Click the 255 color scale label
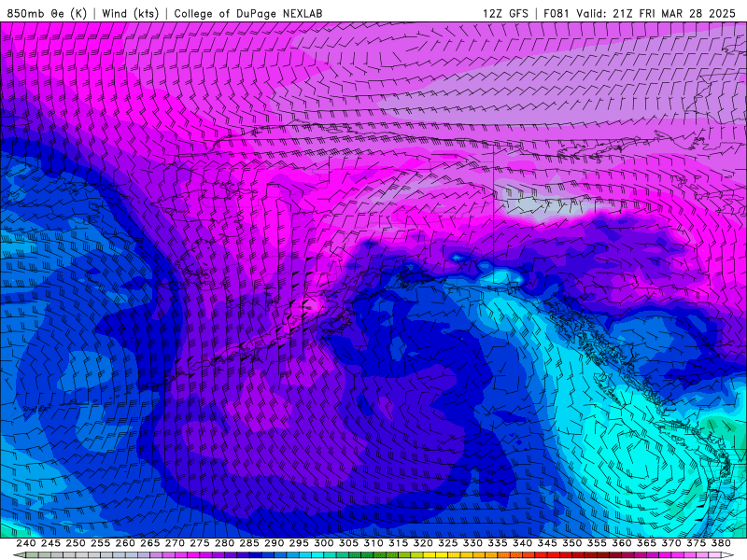This screenshot has width=747, height=560. click(100, 543)
